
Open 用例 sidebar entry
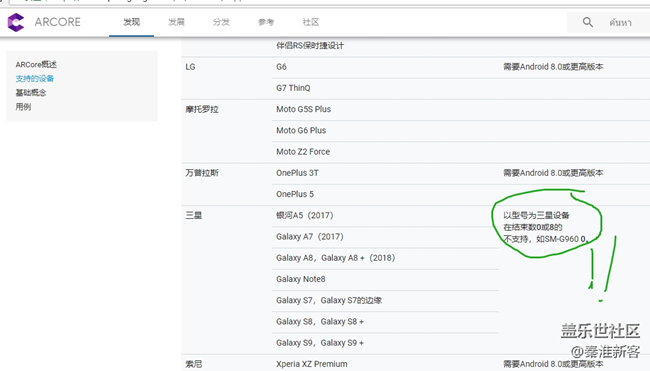(x=23, y=107)
